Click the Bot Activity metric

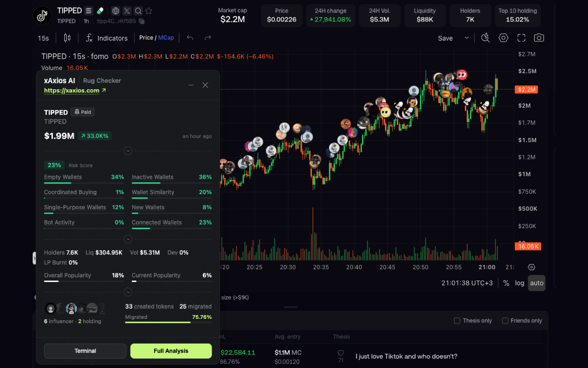[84, 224]
